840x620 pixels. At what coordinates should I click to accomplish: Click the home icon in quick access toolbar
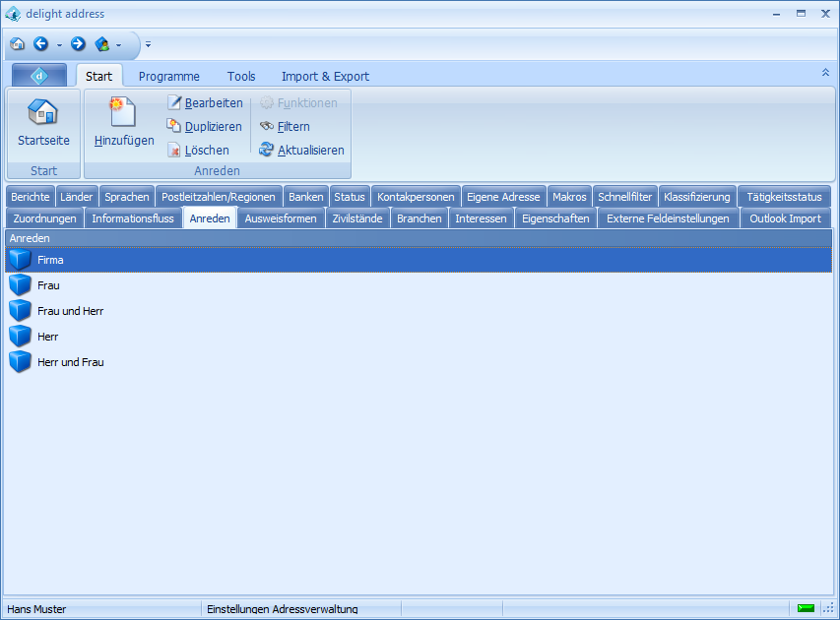pyautogui.click(x=17, y=44)
